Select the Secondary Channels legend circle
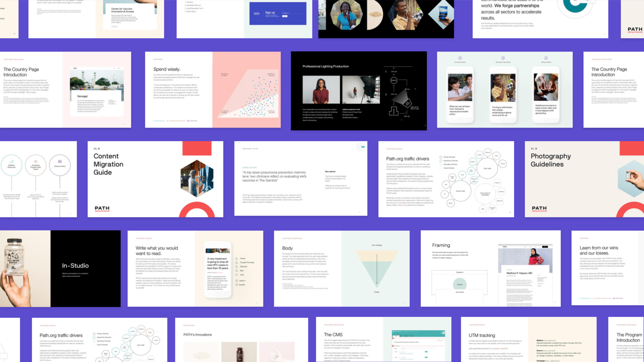Screen dimensions: 644x362 (441, 164)
